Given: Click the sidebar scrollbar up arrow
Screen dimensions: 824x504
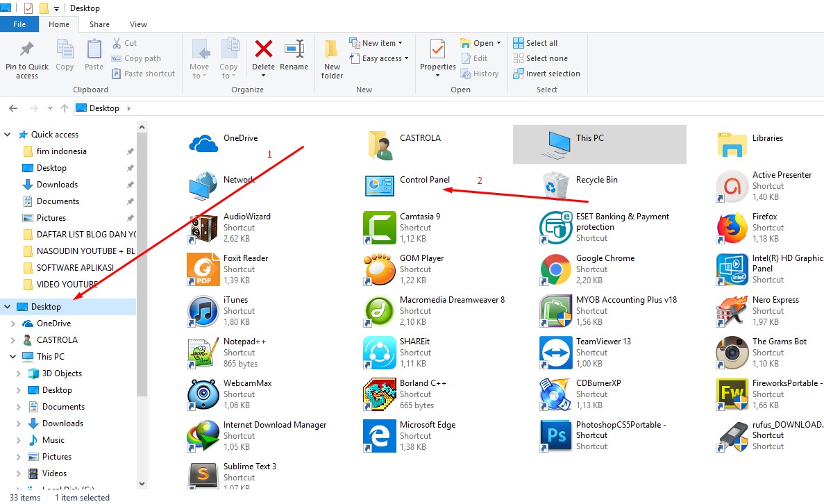Looking at the screenshot, I should 142,127.
